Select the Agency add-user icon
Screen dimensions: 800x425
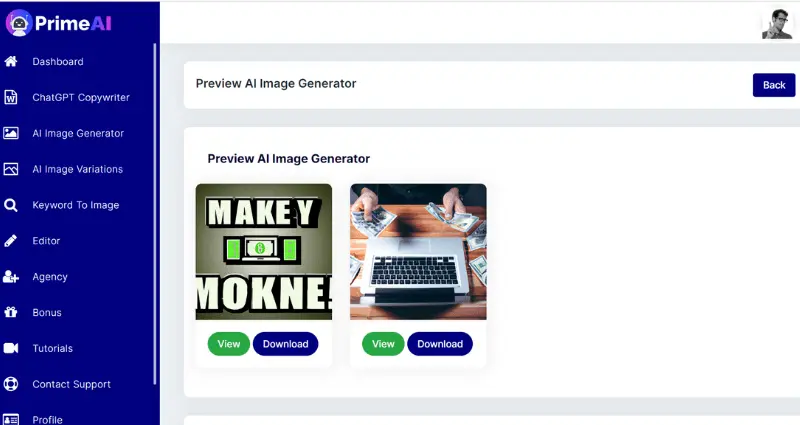tap(11, 277)
